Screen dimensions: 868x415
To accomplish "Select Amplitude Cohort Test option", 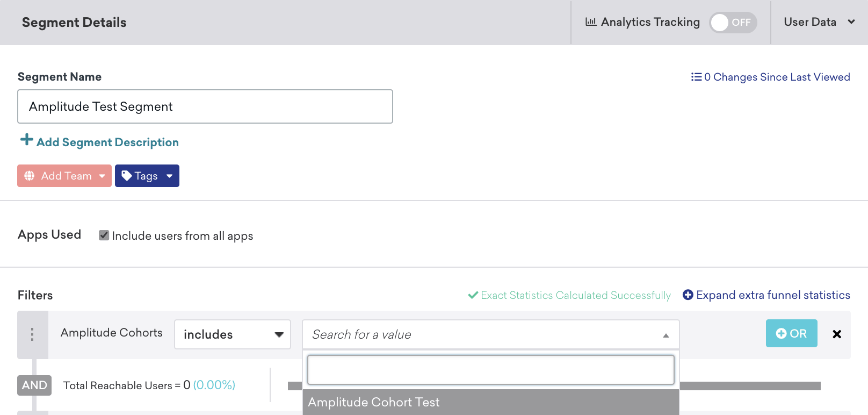I will (x=491, y=402).
